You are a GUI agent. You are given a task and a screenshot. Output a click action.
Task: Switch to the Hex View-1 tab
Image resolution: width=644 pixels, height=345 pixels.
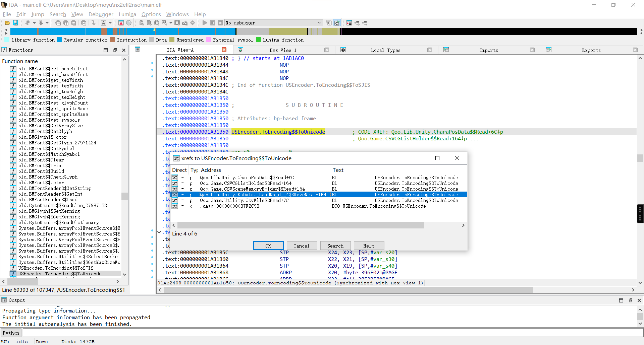283,50
